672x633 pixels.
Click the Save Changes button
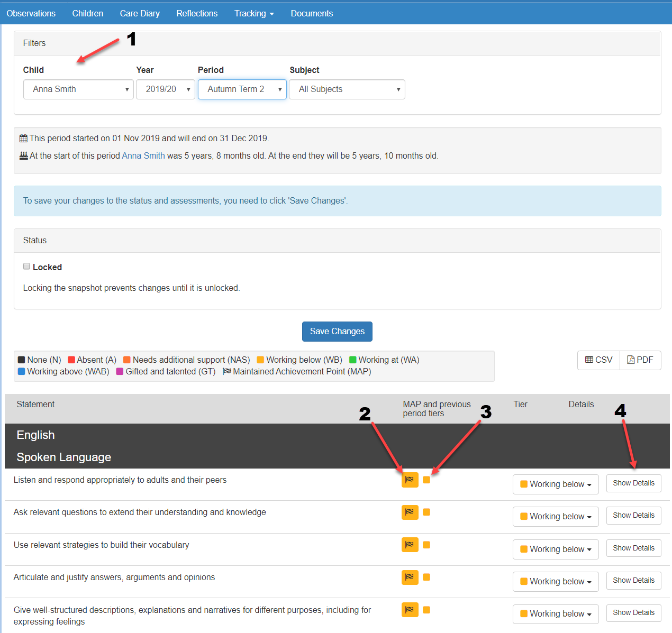click(337, 332)
